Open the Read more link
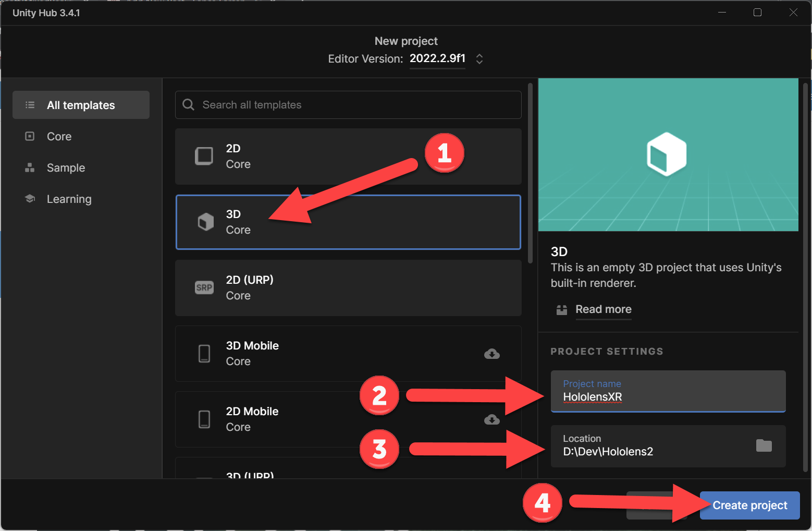Screen dimensions: 812x531 point(604,309)
